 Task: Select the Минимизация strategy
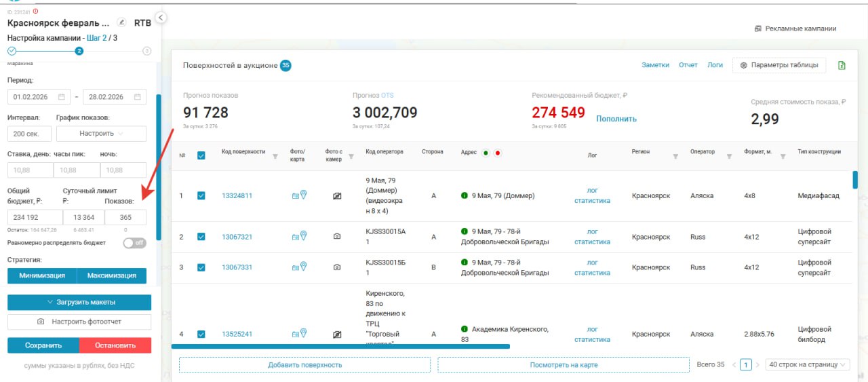[x=42, y=275]
